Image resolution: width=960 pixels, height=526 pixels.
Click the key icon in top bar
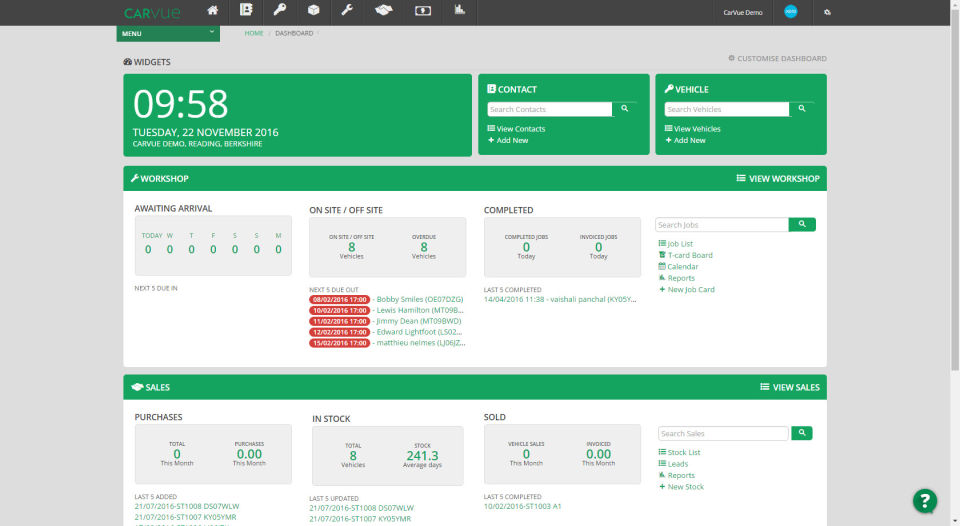(281, 12)
